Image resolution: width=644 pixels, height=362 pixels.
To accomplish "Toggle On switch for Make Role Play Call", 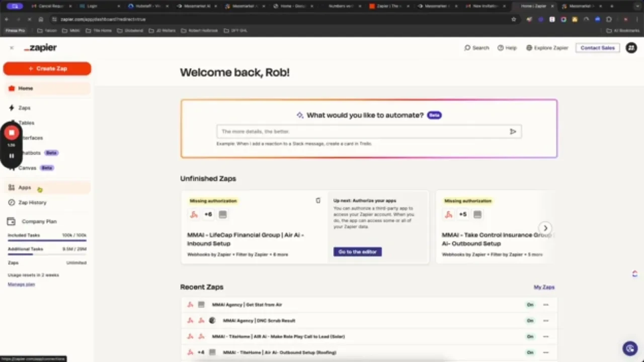I will pos(530,336).
